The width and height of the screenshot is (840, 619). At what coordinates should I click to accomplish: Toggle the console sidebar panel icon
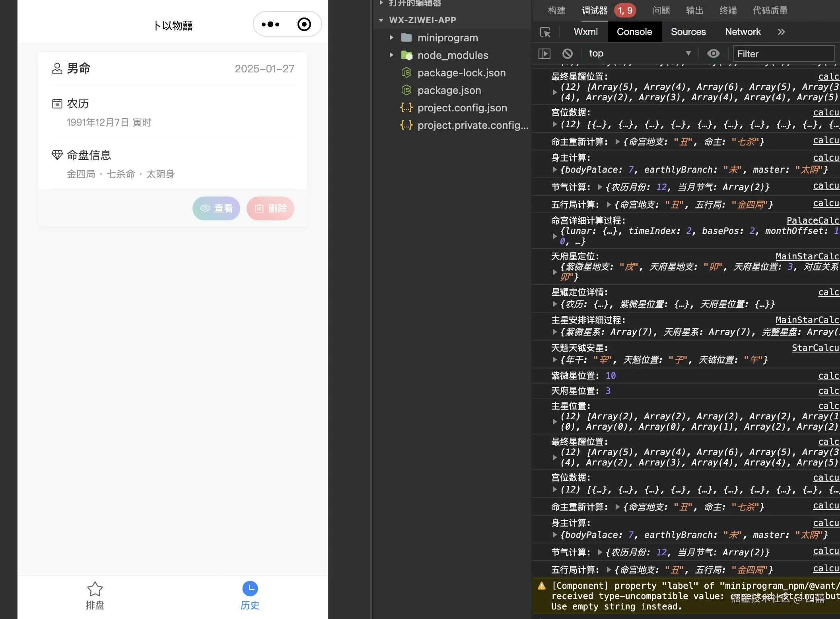pos(544,53)
